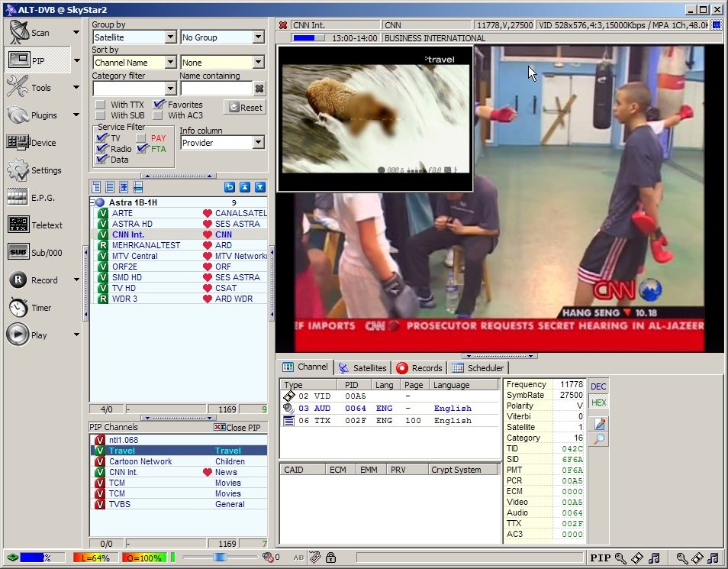The height and width of the screenshot is (569, 728).
Task: Click the Name containing text field
Action: pos(217,88)
